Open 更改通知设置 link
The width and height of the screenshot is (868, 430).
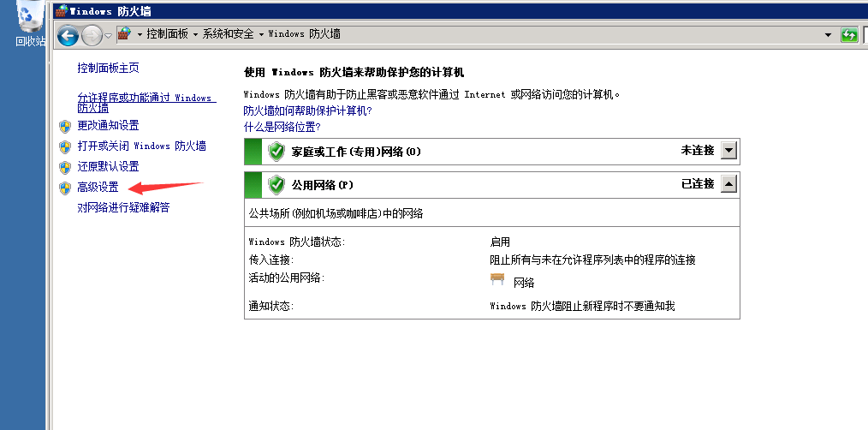[x=108, y=126]
